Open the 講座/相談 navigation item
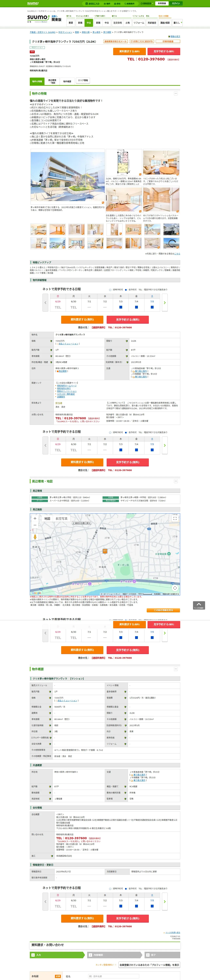Viewport: 210px width, 980px height. (165, 23)
